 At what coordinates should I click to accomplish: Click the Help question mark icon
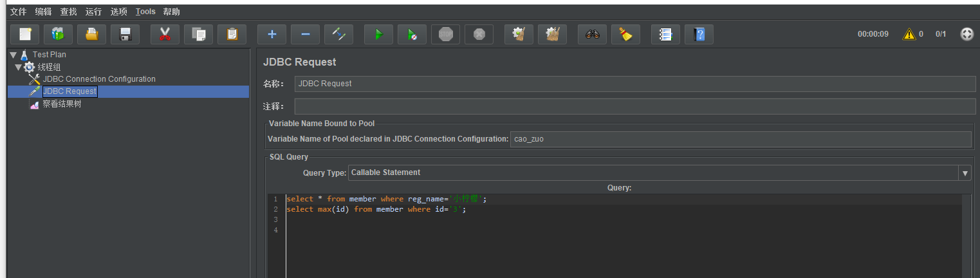(699, 35)
